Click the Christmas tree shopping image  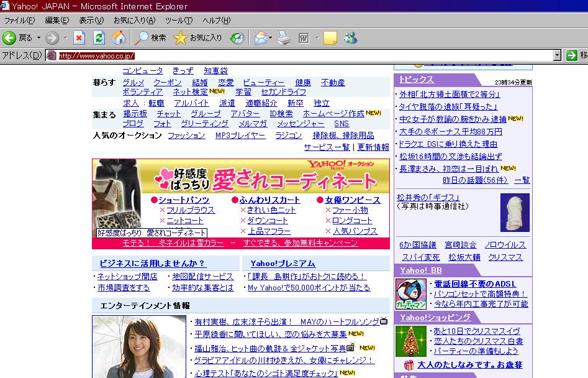410,341
